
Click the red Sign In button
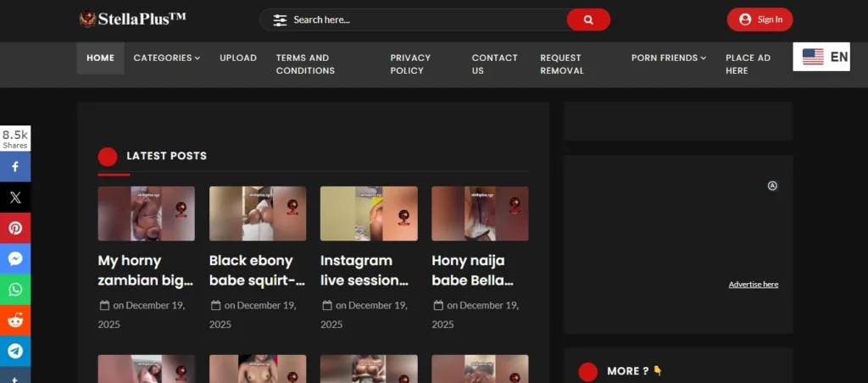759,19
